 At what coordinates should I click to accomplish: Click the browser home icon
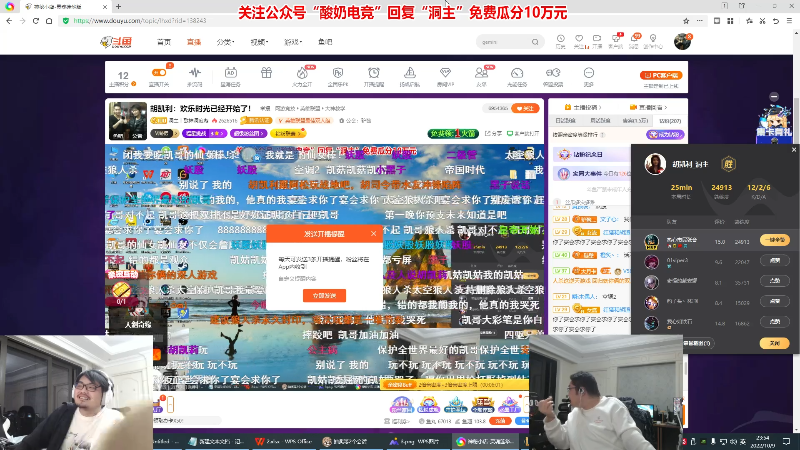point(49,21)
